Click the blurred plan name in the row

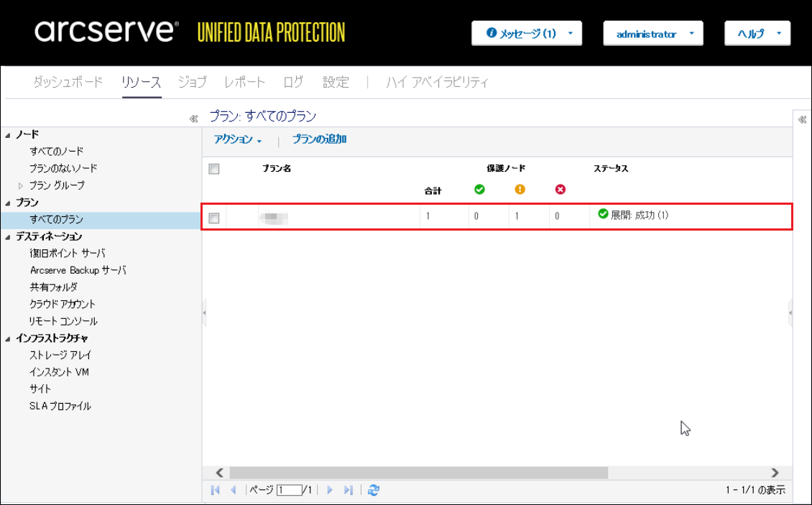274,218
